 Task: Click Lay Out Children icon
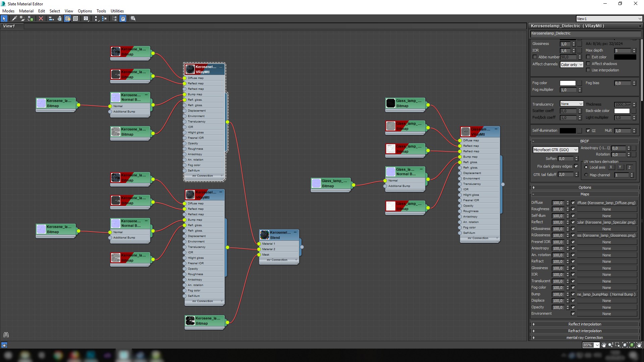(104, 19)
